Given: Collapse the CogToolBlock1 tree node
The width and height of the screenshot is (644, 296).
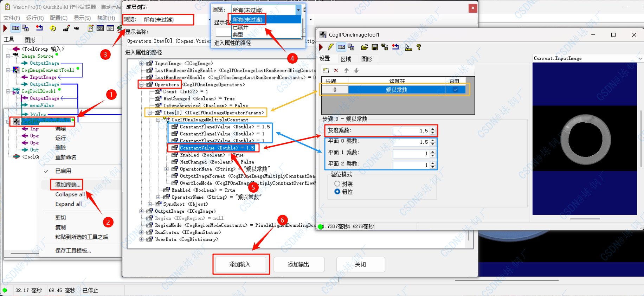Looking at the screenshot, I should point(8,91).
